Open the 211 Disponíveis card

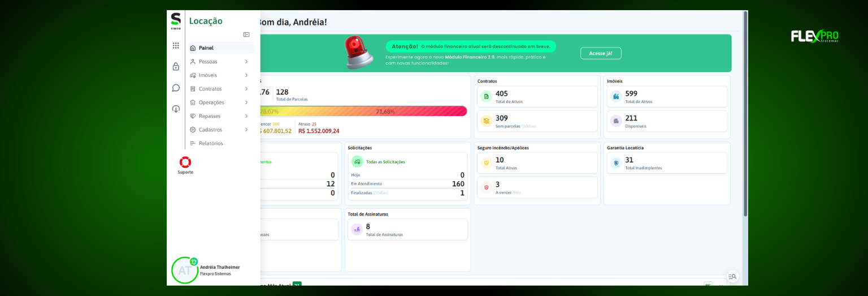(x=667, y=121)
